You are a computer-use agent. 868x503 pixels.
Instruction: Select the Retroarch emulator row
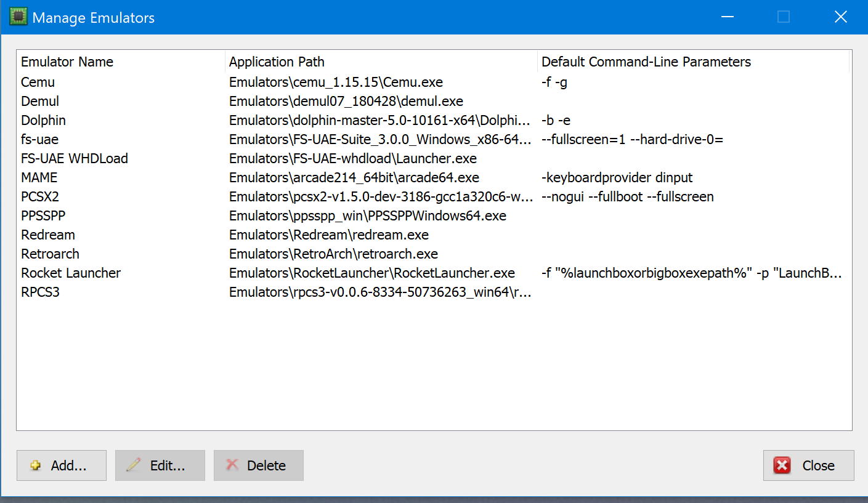(434, 254)
